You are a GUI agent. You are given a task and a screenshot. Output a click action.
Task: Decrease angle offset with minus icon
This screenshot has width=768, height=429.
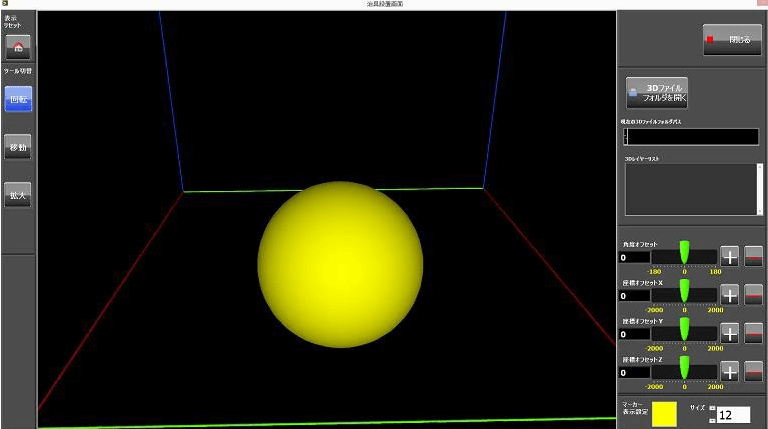pyautogui.click(x=753, y=257)
